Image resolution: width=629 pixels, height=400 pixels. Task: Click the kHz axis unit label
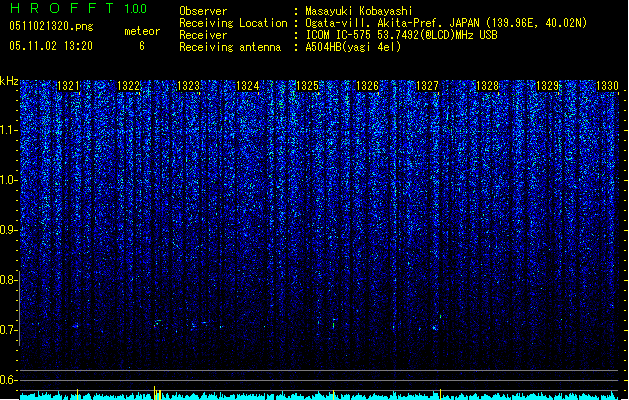tap(9, 81)
